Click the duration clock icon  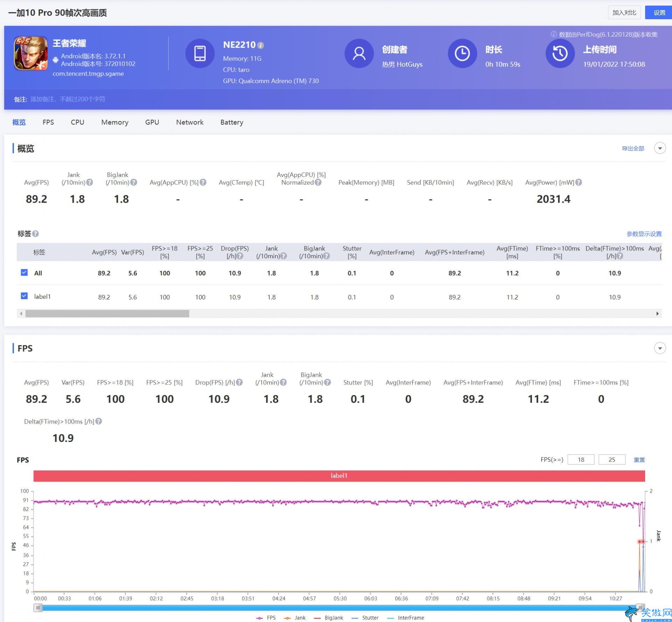(462, 53)
